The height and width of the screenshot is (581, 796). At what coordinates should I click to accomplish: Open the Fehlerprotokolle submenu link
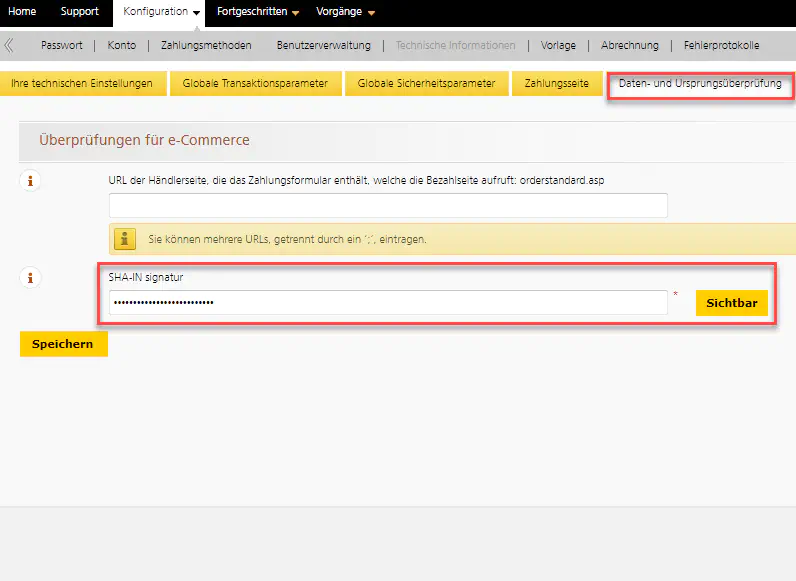(721, 45)
